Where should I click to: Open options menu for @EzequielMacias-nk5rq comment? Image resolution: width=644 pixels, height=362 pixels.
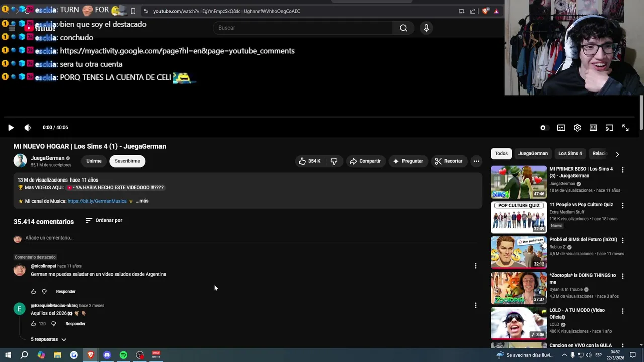(476, 305)
